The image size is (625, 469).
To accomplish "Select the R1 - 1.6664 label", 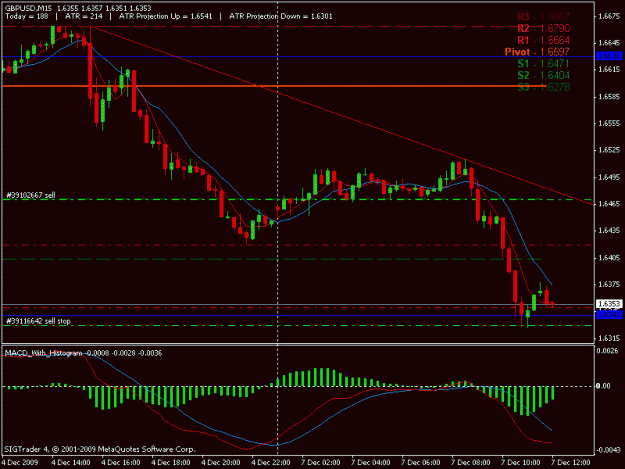I will pyautogui.click(x=543, y=40).
